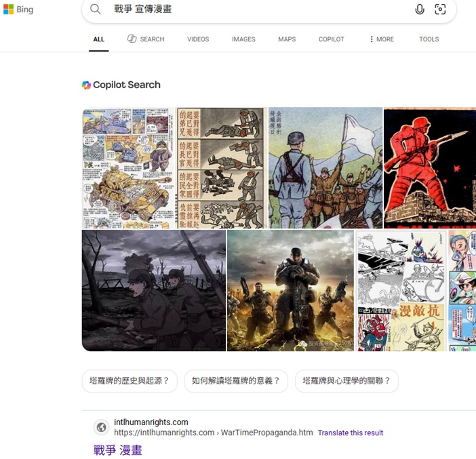Select the 如何解讀塔羅牌的意義？ suggestion
The height and width of the screenshot is (459, 476).
236,381
